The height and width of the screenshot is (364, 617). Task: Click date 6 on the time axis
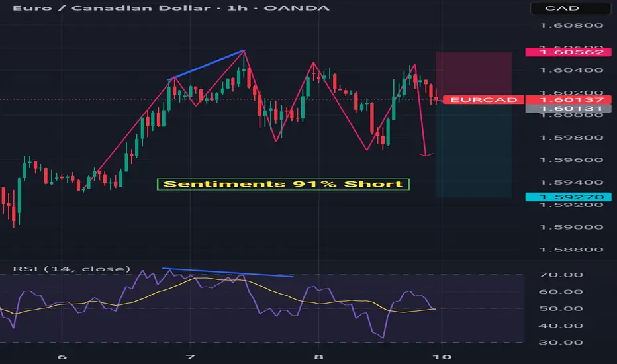tap(62, 357)
